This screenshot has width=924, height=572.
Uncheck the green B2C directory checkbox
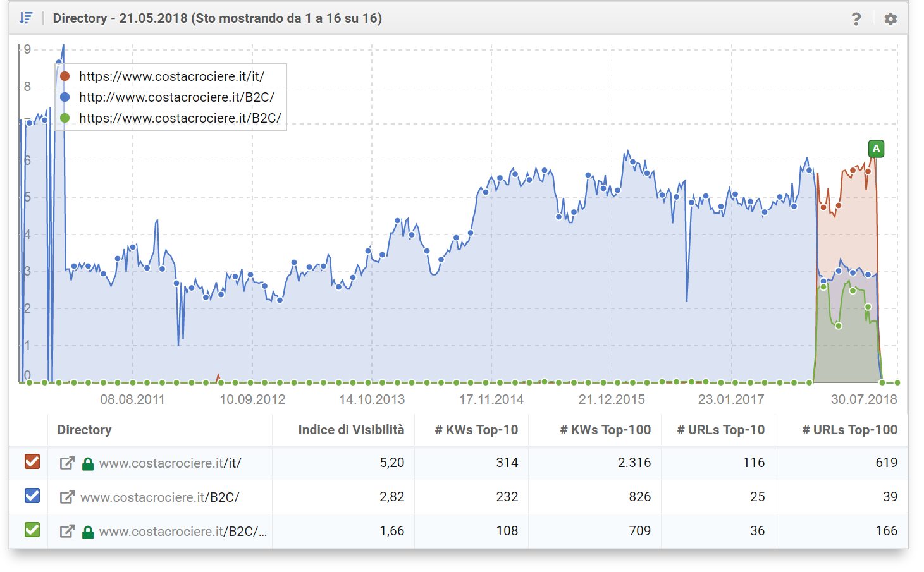coord(32,530)
